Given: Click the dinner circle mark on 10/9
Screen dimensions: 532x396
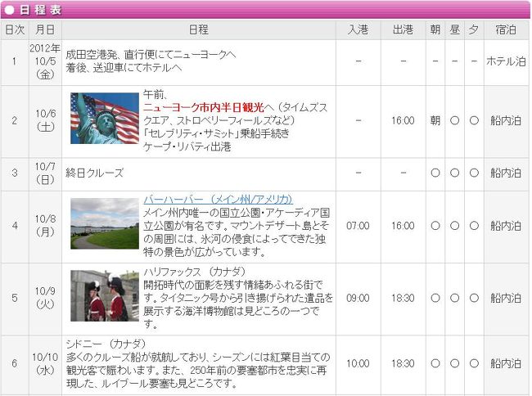Looking at the screenshot, I should tap(474, 298).
